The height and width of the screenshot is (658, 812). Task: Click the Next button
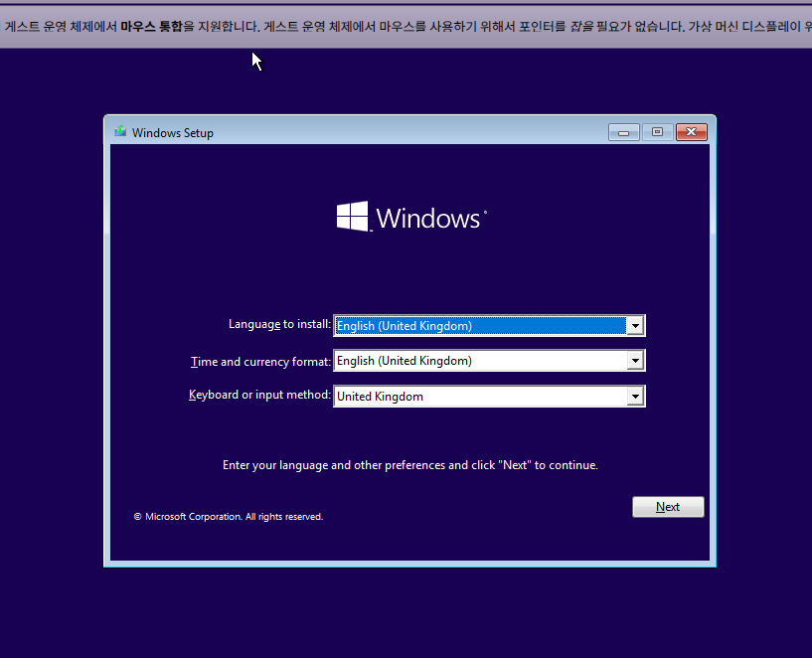point(668,507)
